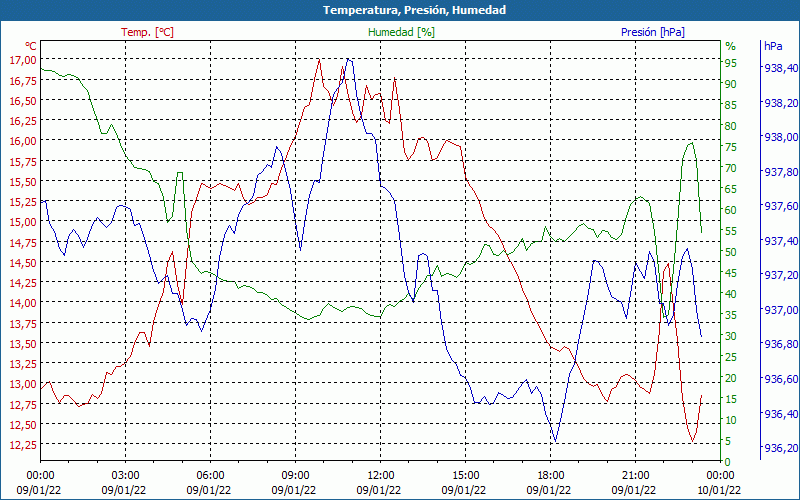
Task: Click the red '°C' axis unit label
Action: click(31, 46)
